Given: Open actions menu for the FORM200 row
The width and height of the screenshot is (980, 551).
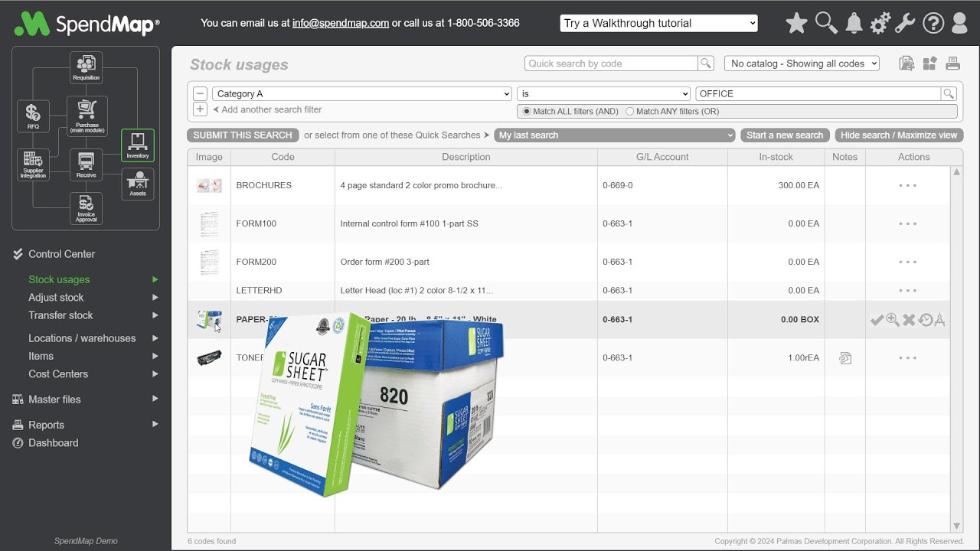Looking at the screenshot, I should [907, 262].
